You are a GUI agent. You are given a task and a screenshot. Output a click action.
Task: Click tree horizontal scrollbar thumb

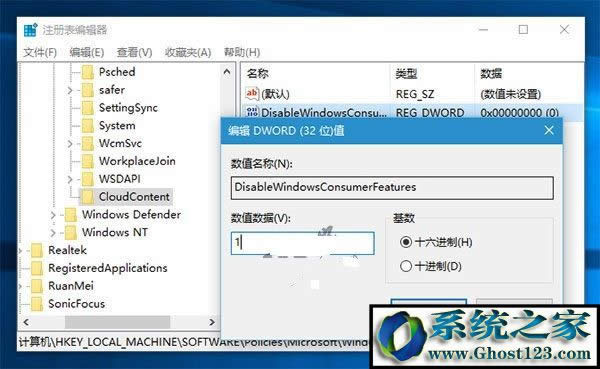117,322
